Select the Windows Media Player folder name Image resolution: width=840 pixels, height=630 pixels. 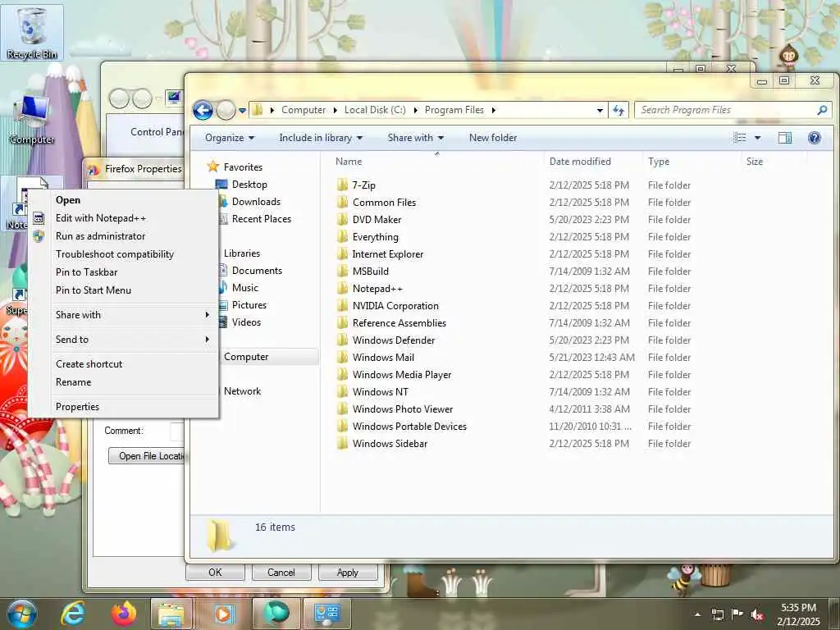[402, 374]
